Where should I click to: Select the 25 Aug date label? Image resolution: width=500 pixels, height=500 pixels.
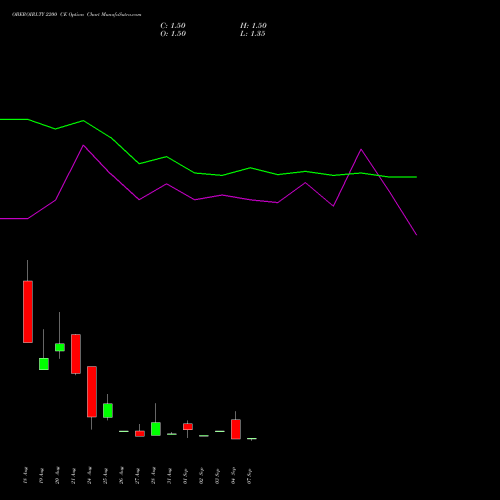[x=106, y=475]
